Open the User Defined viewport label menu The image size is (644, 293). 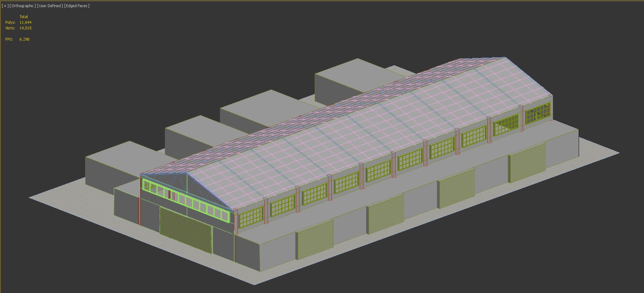50,6
